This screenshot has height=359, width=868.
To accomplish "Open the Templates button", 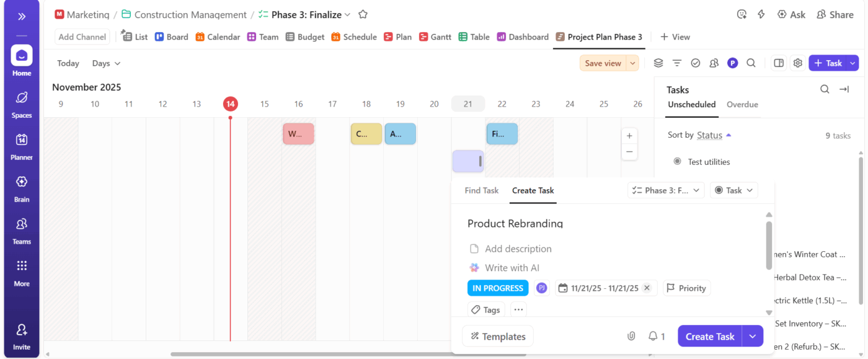I will click(x=497, y=335).
